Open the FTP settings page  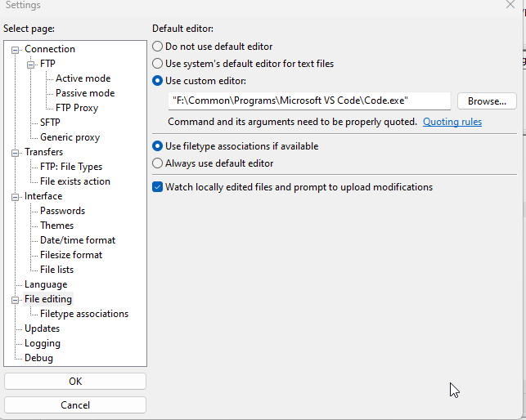pos(47,64)
